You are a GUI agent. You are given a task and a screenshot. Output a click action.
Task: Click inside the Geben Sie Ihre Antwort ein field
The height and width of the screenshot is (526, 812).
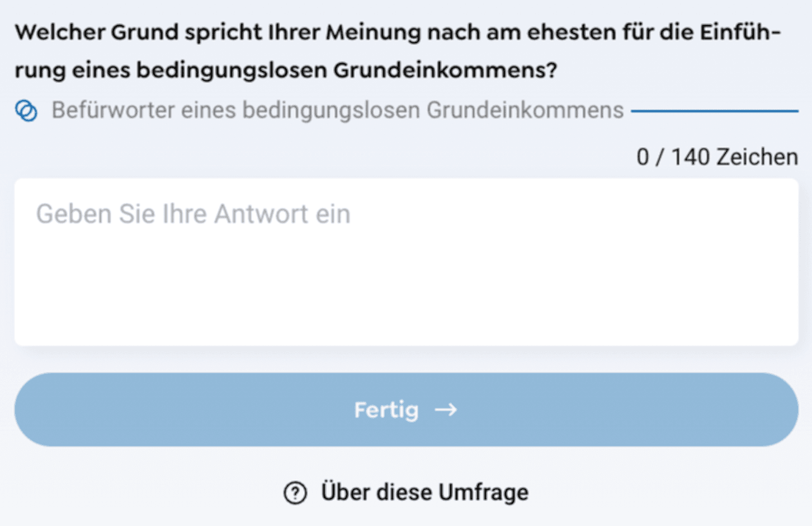pyautogui.click(x=406, y=260)
